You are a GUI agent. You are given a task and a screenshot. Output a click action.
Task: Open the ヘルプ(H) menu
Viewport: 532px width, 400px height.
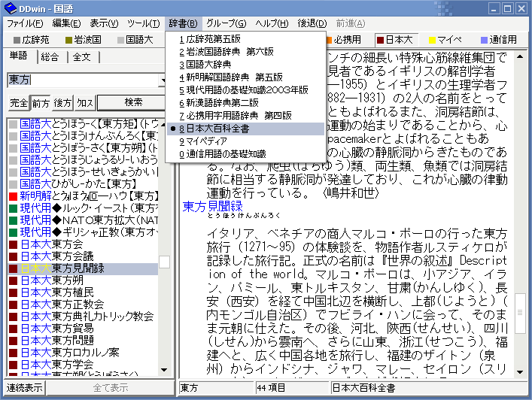point(272,23)
